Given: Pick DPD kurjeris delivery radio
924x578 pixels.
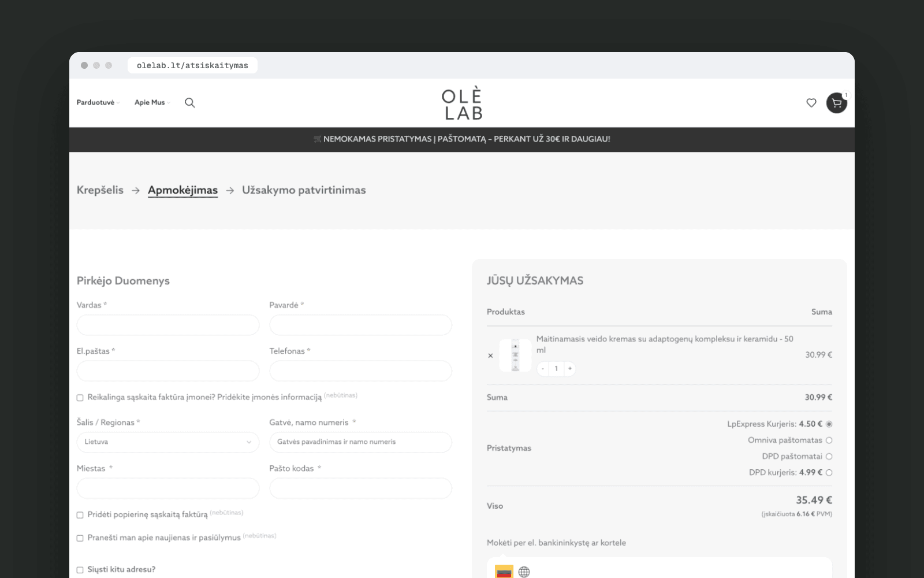Looking at the screenshot, I should (x=829, y=473).
